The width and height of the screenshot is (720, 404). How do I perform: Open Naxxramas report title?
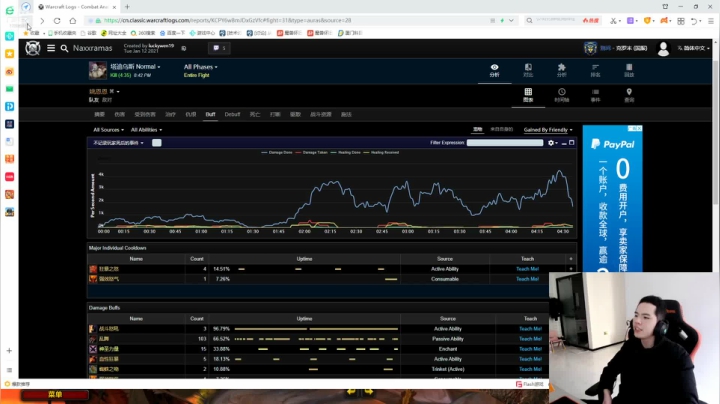pyautogui.click(x=92, y=48)
